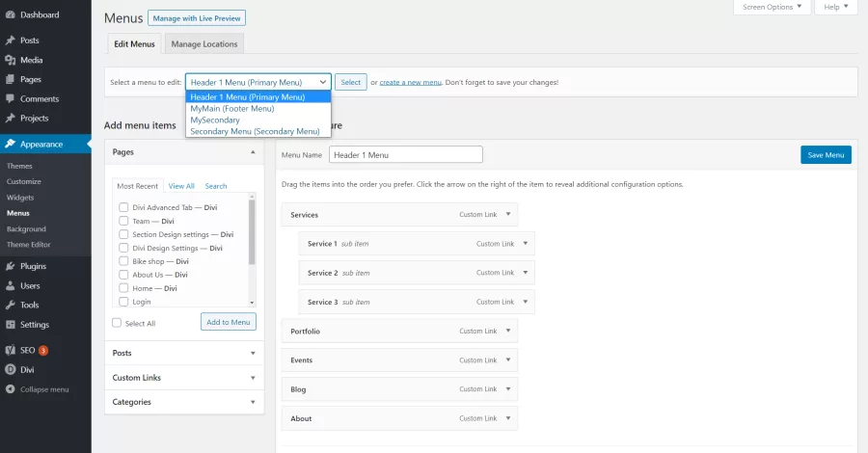Check the Divi Design Settings checkbox
The height and width of the screenshot is (453, 868).
(123, 248)
